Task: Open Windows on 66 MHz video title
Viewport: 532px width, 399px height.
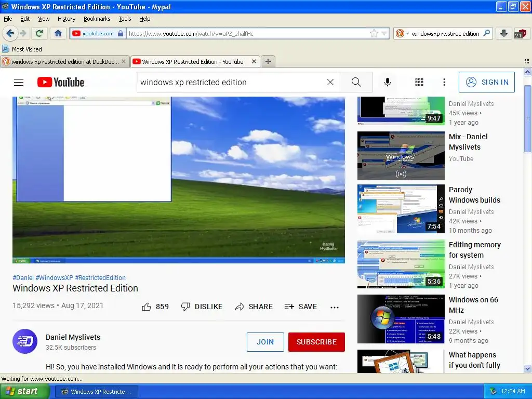Action: point(473,305)
